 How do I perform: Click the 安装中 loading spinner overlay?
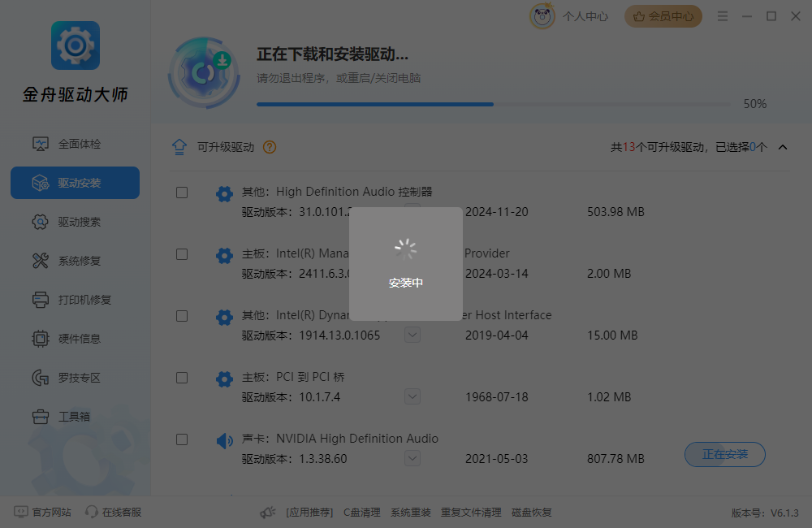pos(405,264)
